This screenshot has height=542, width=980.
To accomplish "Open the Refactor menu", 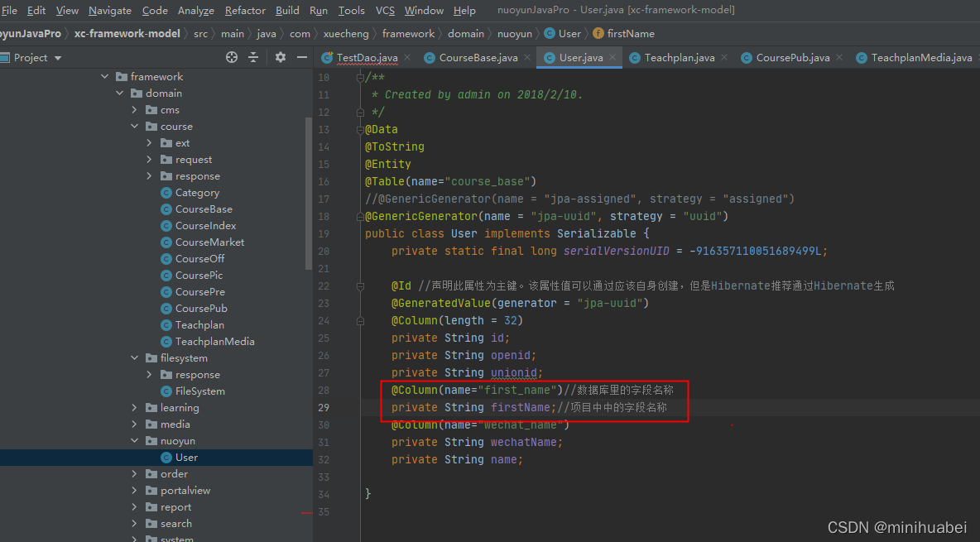I will pos(245,11).
